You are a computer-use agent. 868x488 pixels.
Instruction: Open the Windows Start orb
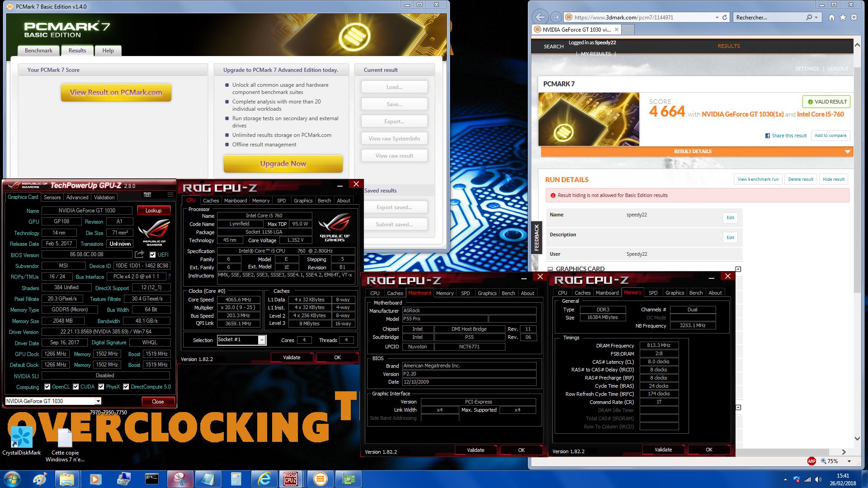point(12,479)
